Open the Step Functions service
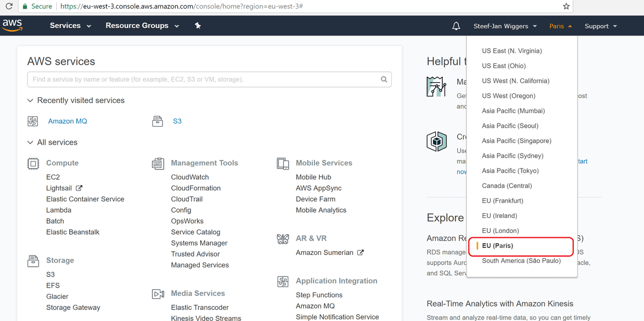Image resolution: width=644 pixels, height=321 pixels. click(319, 295)
